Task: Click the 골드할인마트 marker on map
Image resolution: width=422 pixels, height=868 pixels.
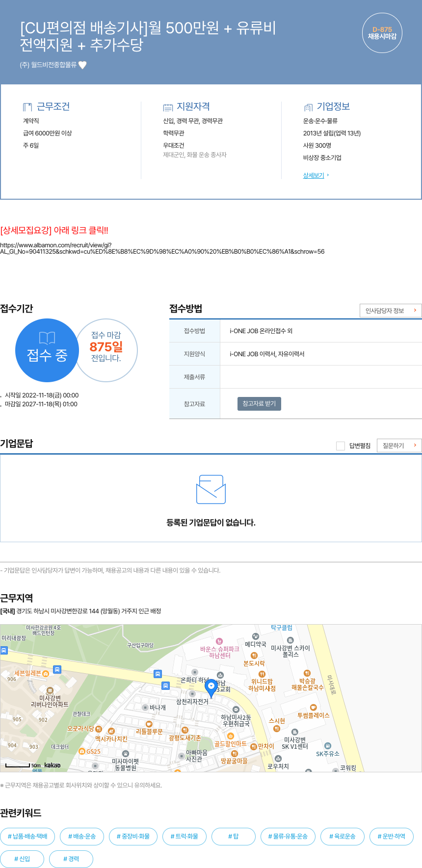Action: pos(231,736)
